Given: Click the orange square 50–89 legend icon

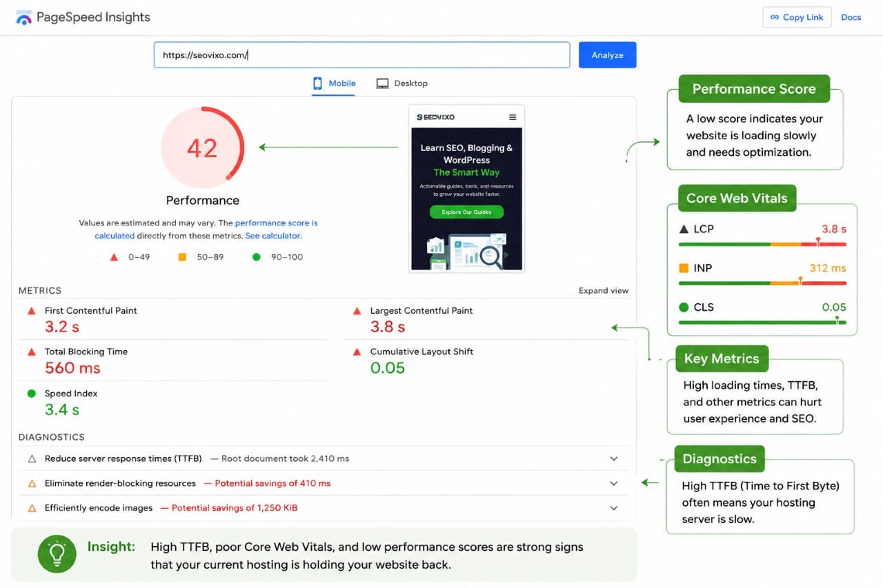Looking at the screenshot, I should point(182,257).
